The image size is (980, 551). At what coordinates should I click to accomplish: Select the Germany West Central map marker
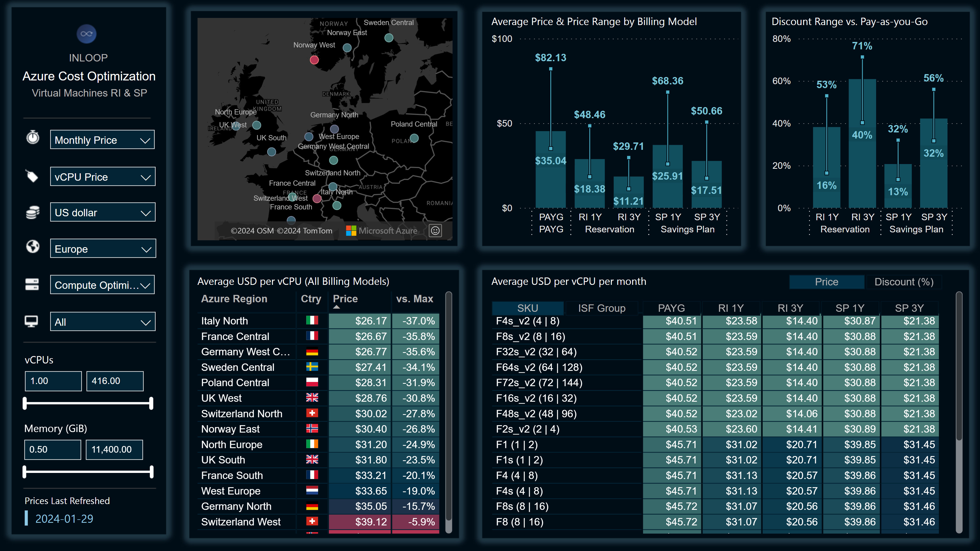[333, 160]
